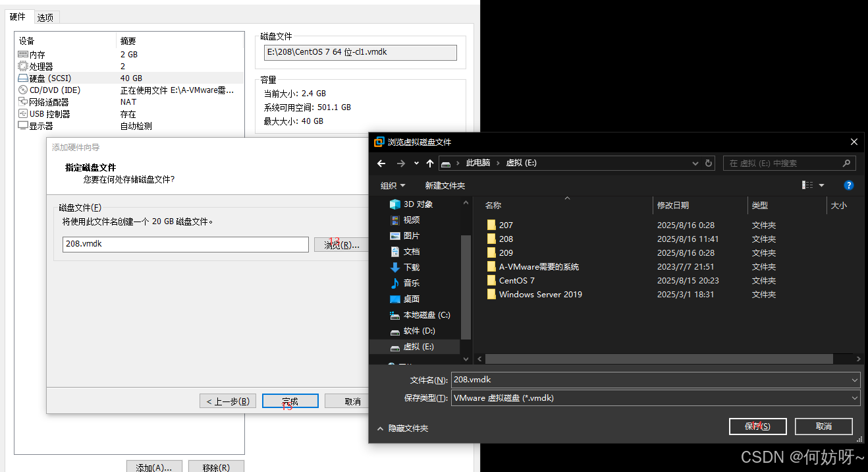
Task: Click 完成 to finish the wizard
Action: pos(290,401)
